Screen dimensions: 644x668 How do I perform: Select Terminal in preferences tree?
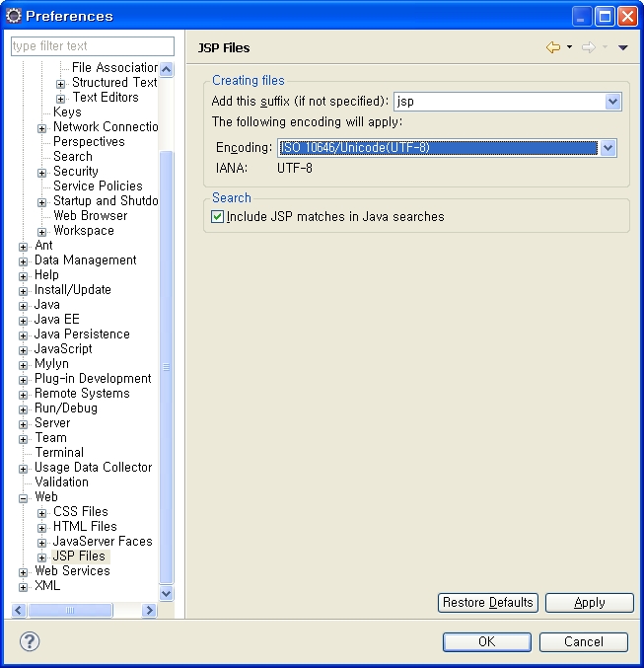tap(59, 452)
